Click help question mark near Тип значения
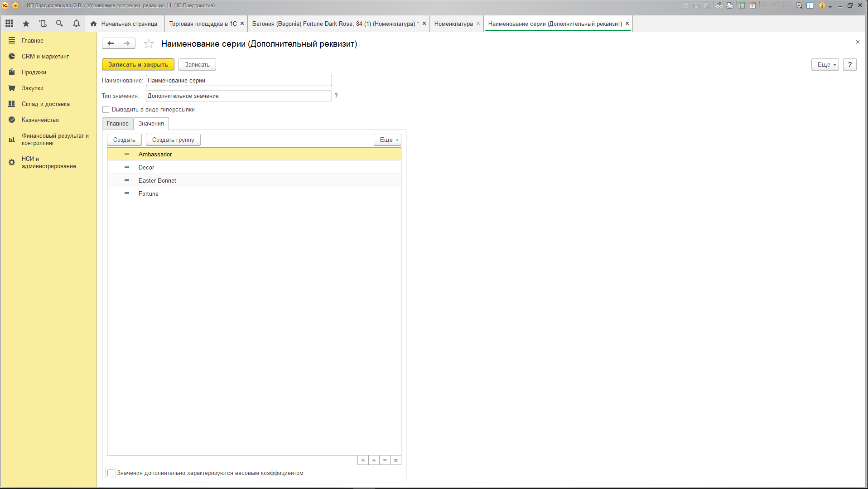The width and height of the screenshot is (868, 489). click(x=336, y=96)
